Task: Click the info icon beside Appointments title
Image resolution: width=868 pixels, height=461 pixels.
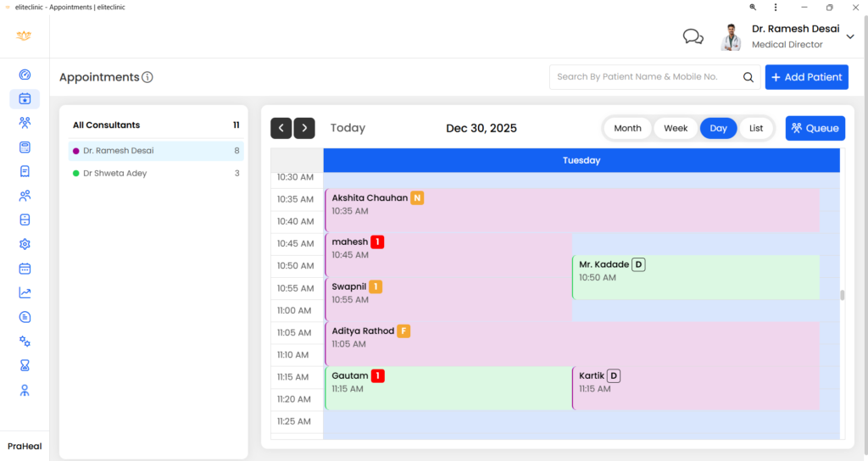Action: click(147, 77)
